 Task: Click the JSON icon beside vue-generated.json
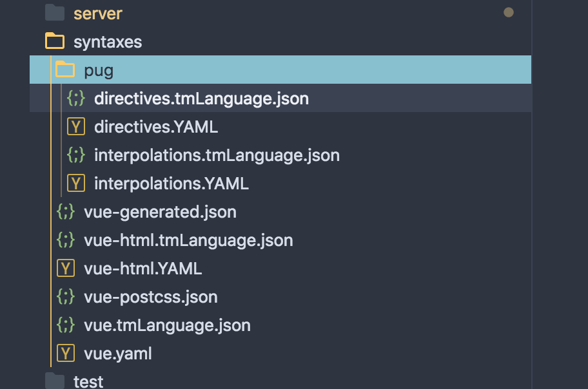click(x=66, y=212)
